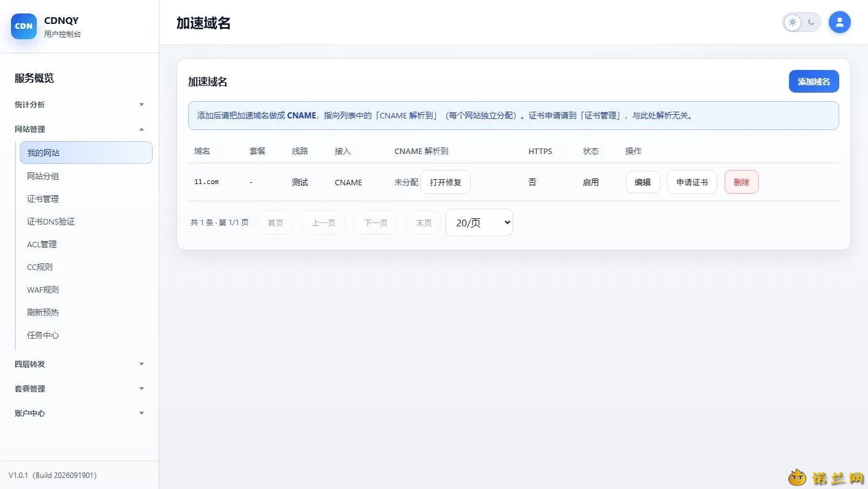Click the 11.com domain name cell
This screenshot has width=868, height=489.
tap(207, 182)
